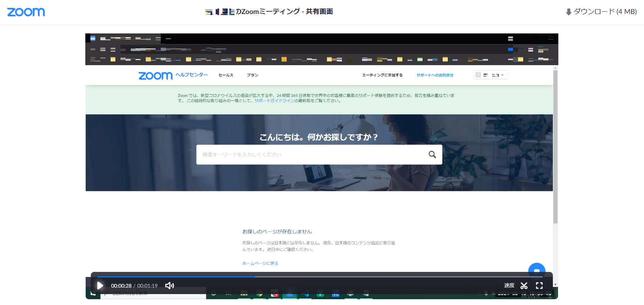Play the recording with the play button

[100, 286]
